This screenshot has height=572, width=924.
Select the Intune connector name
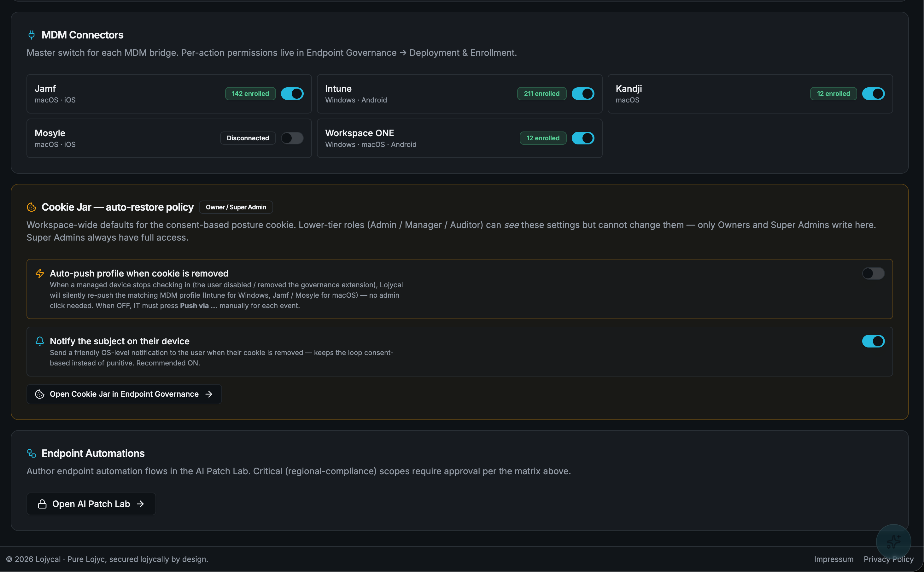tap(338, 89)
